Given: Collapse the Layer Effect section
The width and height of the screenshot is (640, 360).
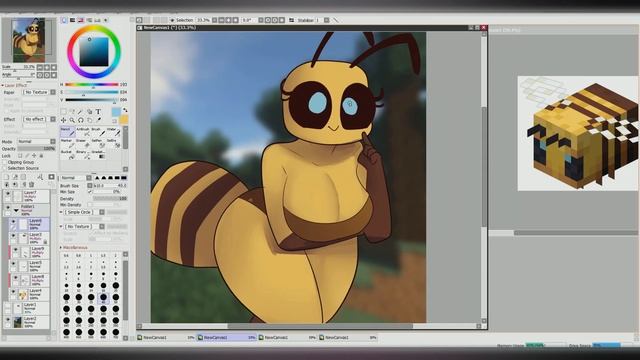Looking at the screenshot, I should 2,85.
